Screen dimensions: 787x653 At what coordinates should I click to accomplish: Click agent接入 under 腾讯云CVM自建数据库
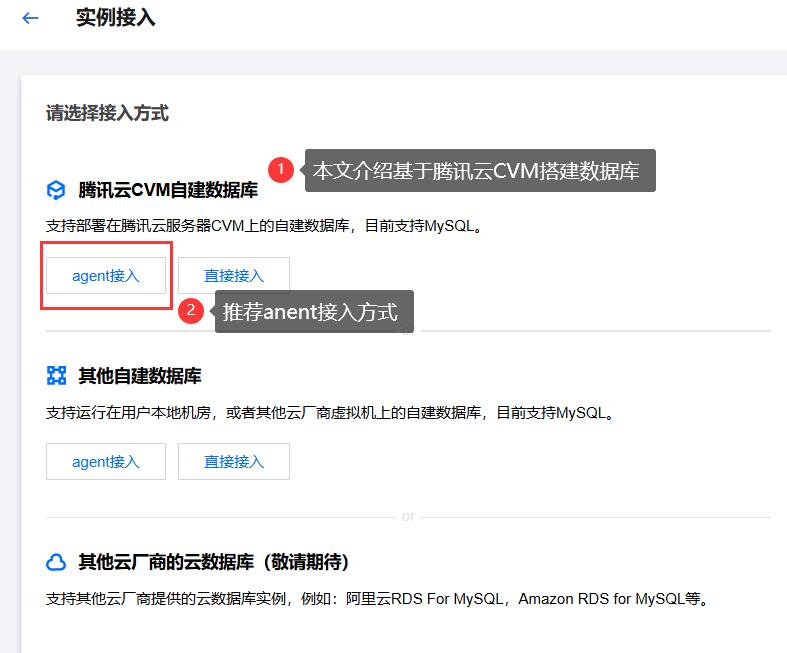point(106,276)
